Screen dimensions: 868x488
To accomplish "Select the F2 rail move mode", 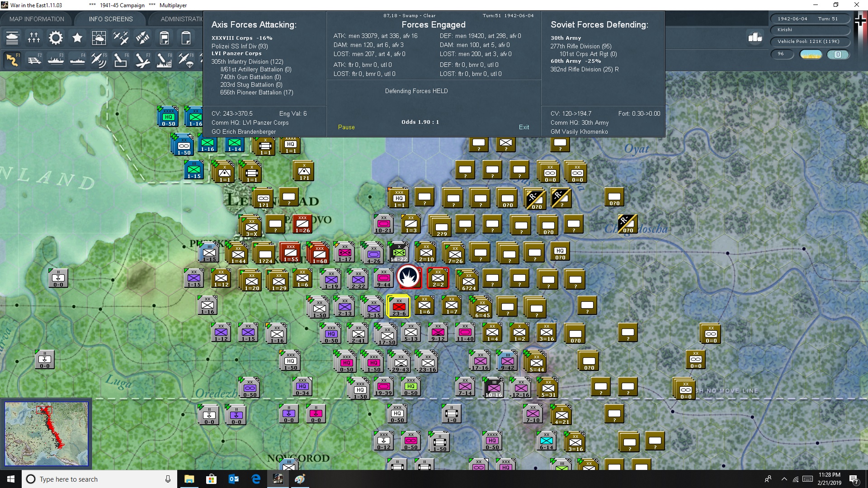I will coord(34,60).
